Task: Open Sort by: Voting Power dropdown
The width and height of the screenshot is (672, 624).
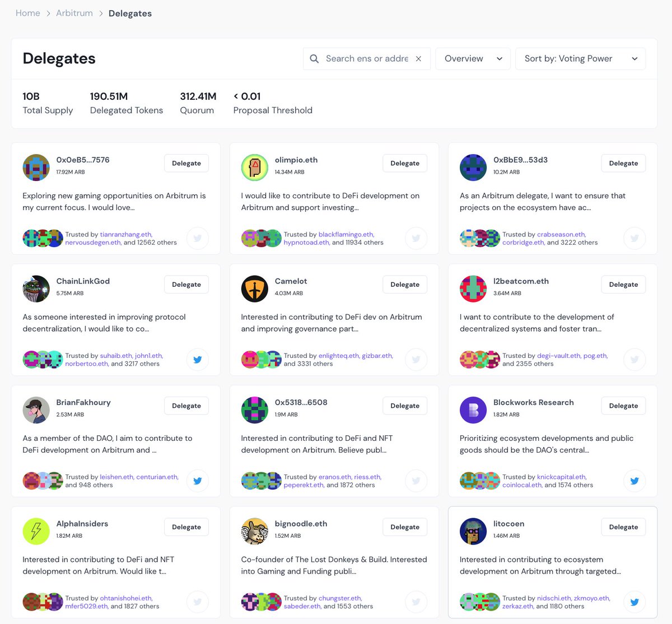Action: pos(580,59)
